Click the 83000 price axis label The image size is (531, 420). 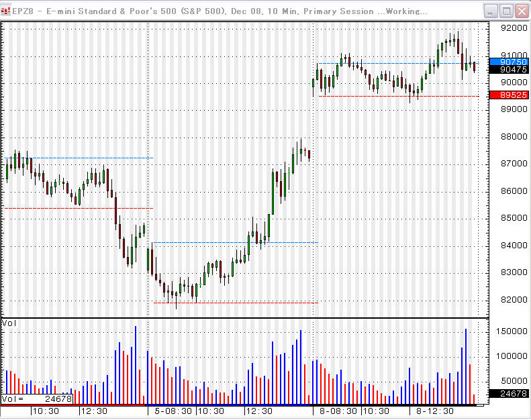click(x=514, y=272)
